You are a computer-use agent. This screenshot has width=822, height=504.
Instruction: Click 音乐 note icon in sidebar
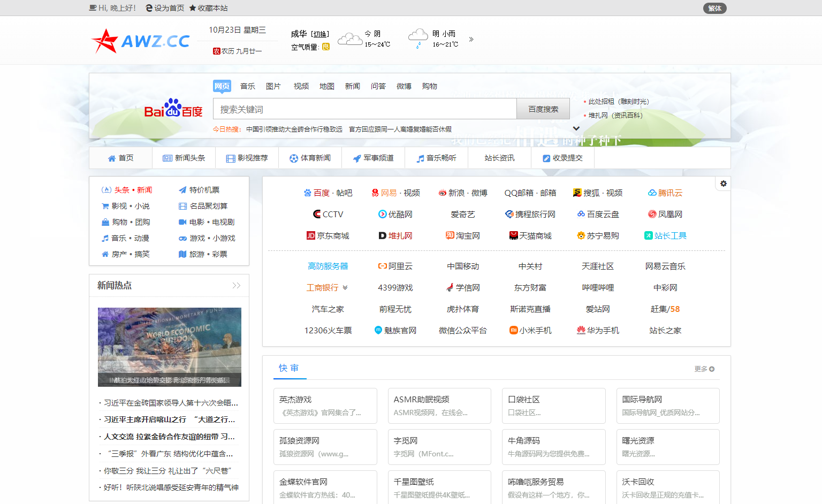click(x=105, y=238)
